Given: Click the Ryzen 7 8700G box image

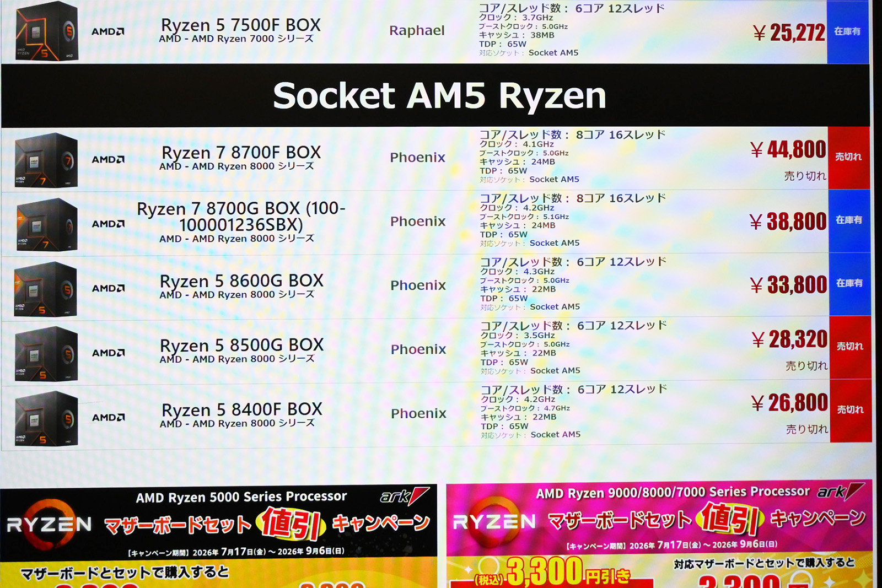Looking at the screenshot, I should (x=46, y=225).
